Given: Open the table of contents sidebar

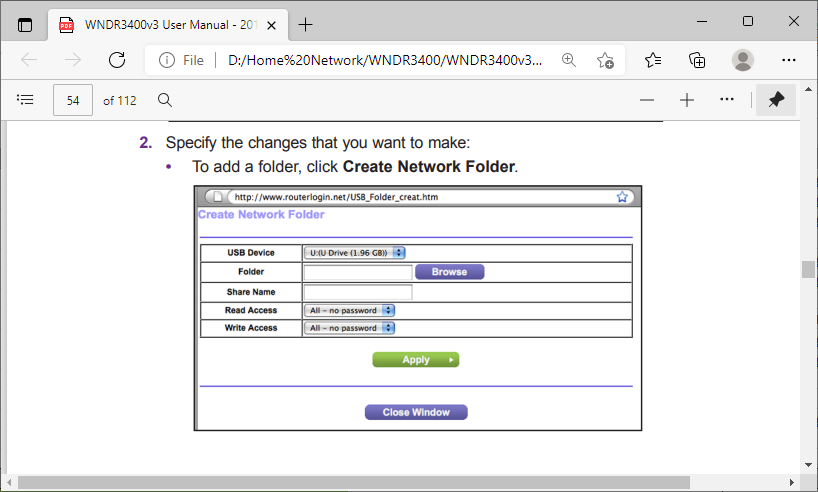Looking at the screenshot, I should point(26,100).
